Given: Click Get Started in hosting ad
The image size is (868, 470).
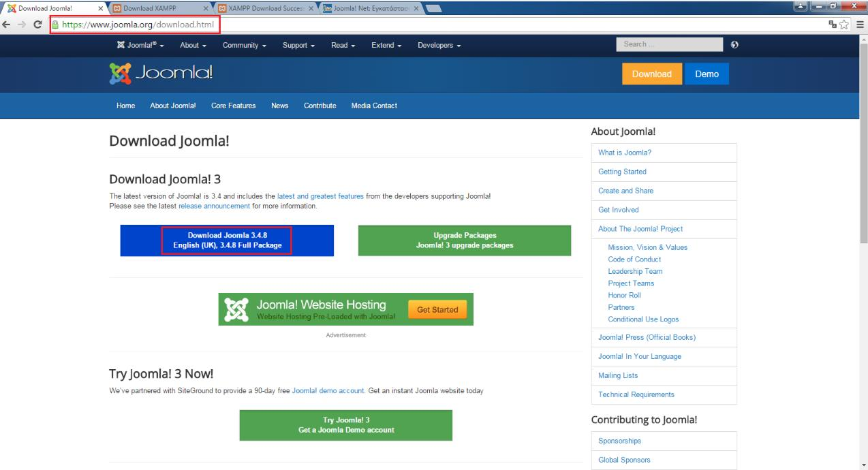Looking at the screenshot, I should [437, 309].
